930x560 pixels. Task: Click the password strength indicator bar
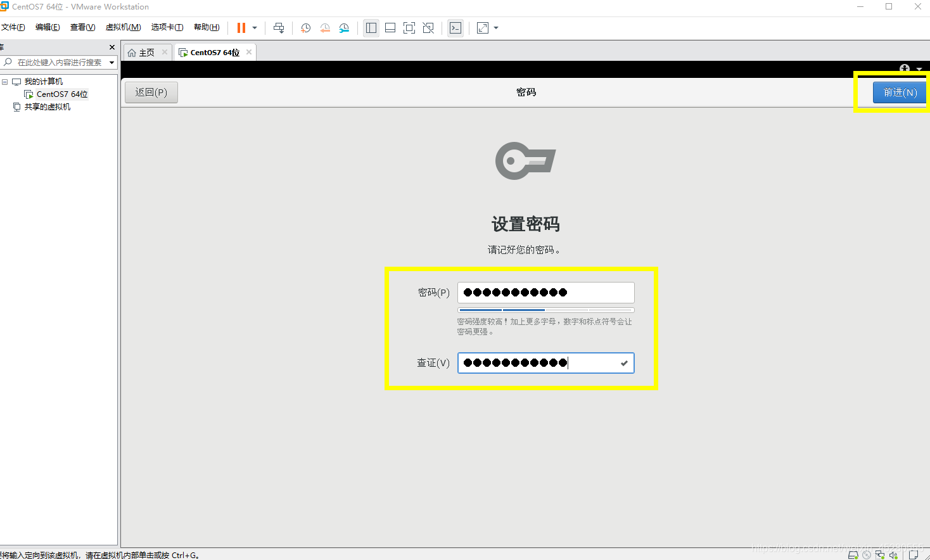click(546, 310)
